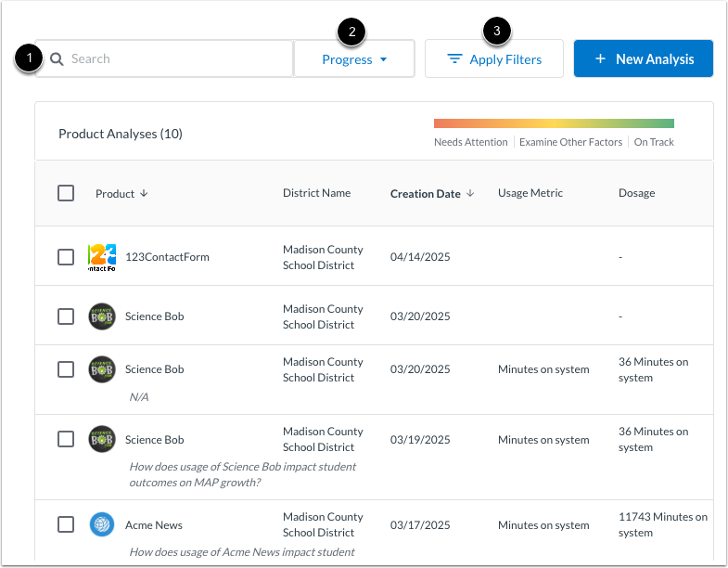
Task: Sort by the Creation Date column header
Action: point(425,194)
